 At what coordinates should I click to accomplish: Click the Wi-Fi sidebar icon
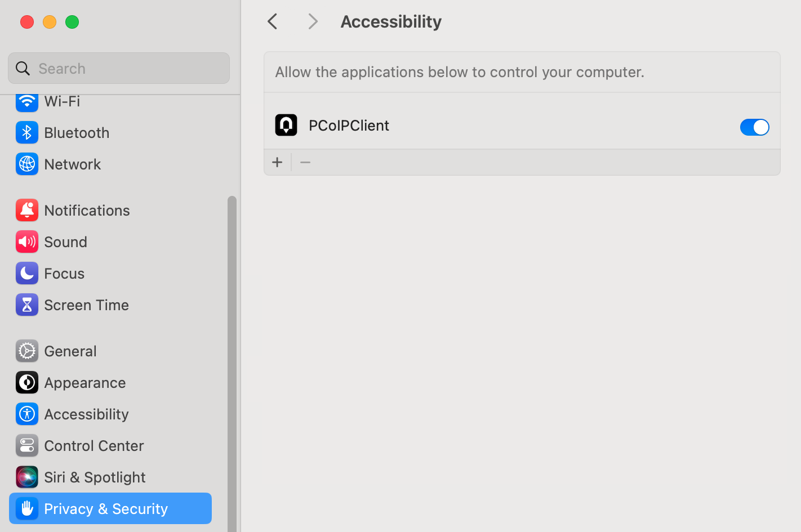point(26,102)
